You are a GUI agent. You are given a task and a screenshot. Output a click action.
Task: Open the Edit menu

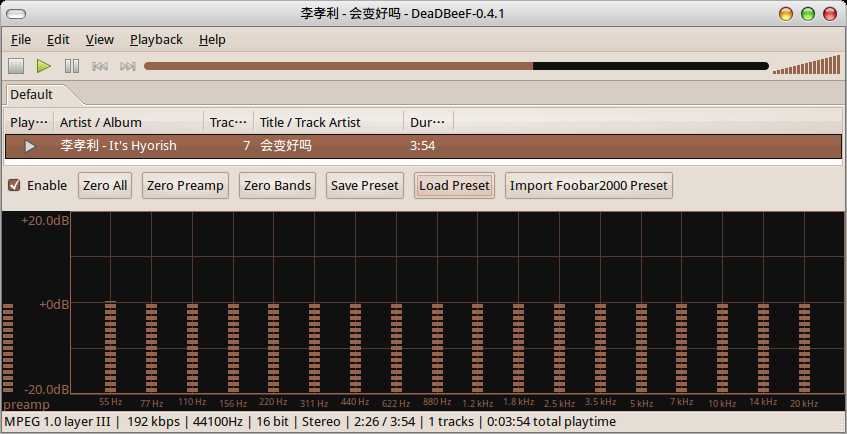tap(58, 39)
